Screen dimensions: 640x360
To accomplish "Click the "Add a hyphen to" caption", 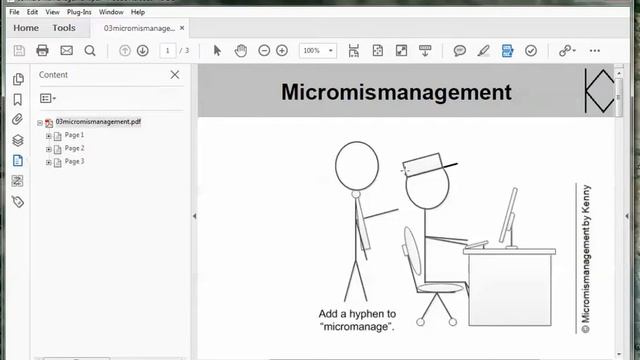I will (x=357, y=314).
